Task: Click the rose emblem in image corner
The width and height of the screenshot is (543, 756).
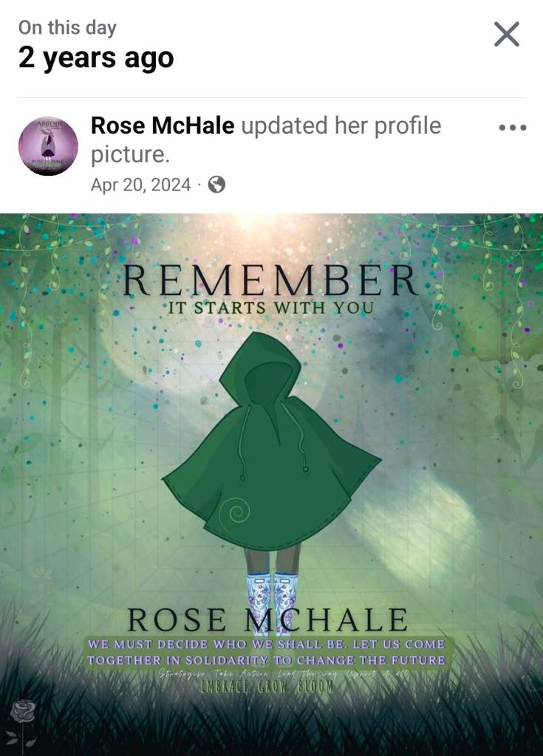Action: click(x=23, y=722)
